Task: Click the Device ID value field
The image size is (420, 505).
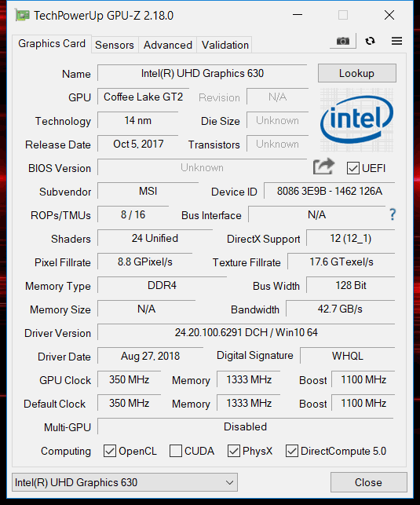Action: pyautogui.click(x=330, y=192)
